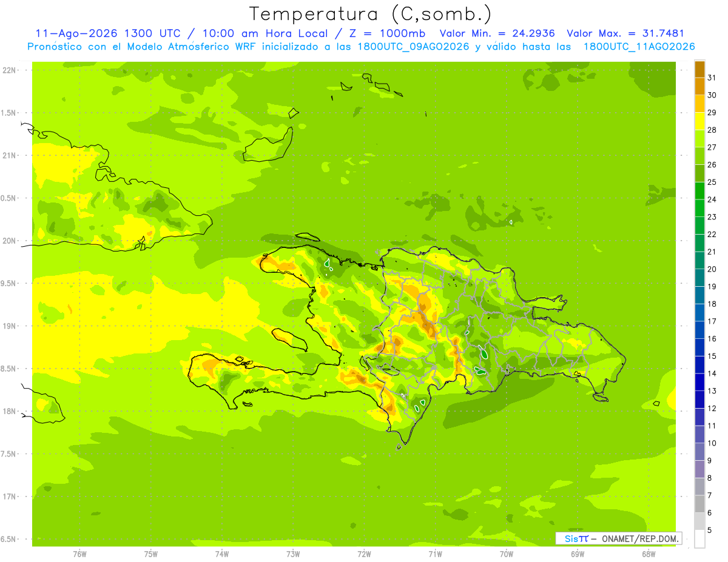Click the legend value 22 on color bar

pyautogui.click(x=712, y=234)
